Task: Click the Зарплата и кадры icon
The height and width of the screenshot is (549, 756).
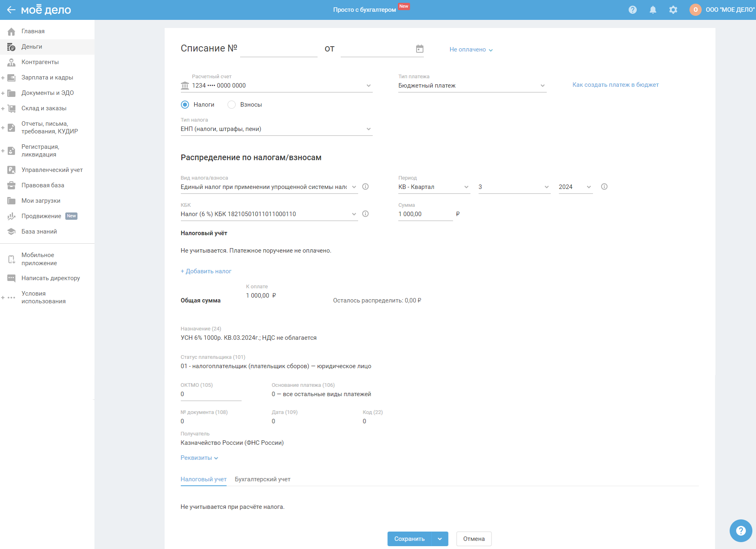Action: [x=11, y=77]
